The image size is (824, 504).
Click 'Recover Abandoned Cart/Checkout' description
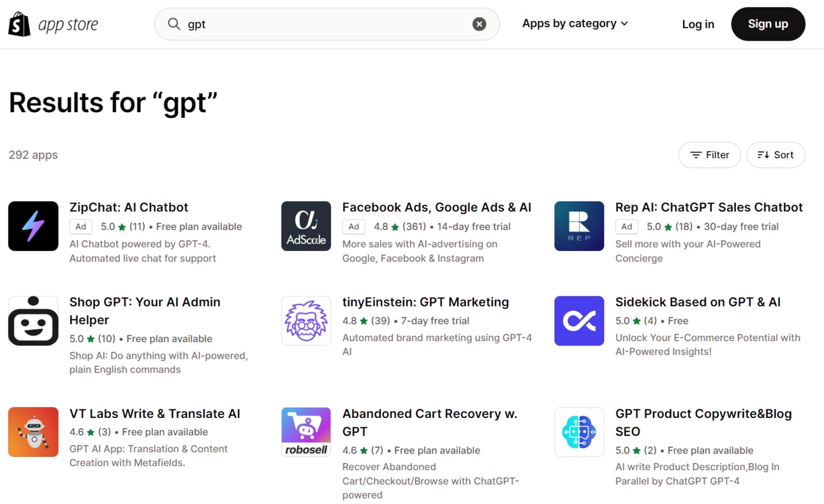coord(431,481)
